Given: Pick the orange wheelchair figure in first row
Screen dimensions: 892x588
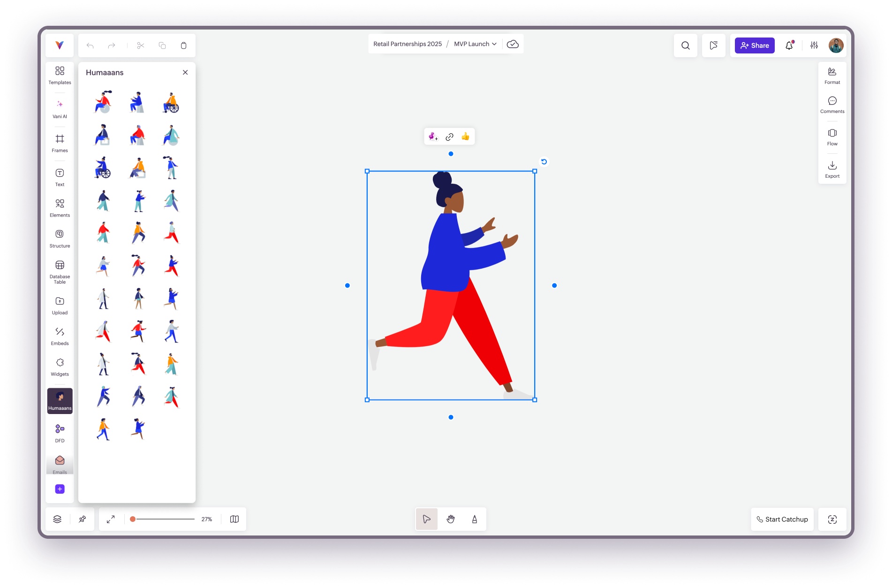Looking at the screenshot, I should 171,102.
